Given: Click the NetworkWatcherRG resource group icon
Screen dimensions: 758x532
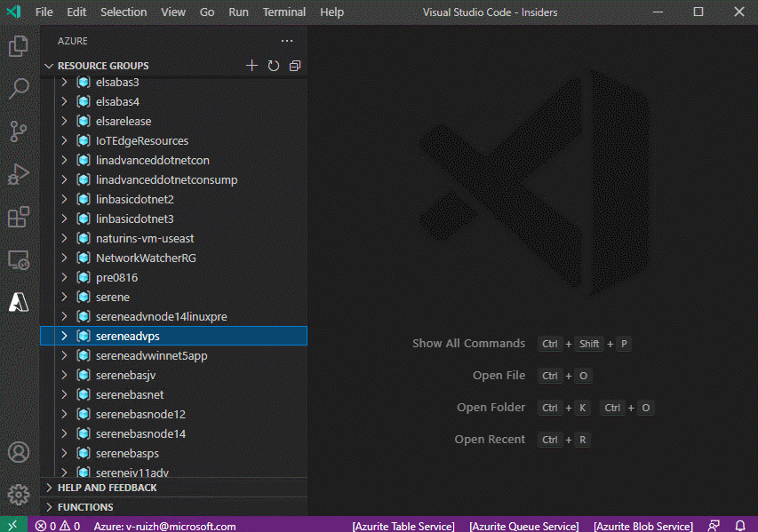Looking at the screenshot, I should pos(84,258).
